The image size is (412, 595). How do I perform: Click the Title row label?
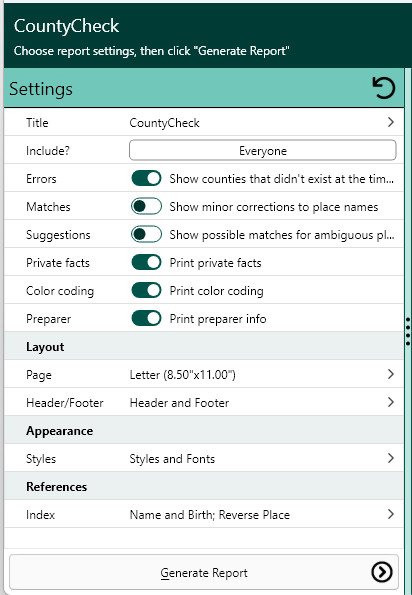tap(37, 123)
